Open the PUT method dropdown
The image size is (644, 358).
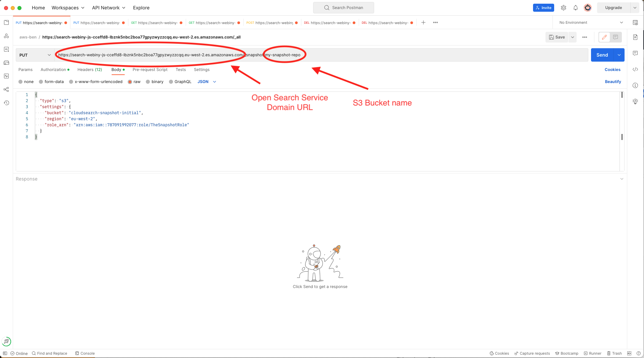pos(35,55)
